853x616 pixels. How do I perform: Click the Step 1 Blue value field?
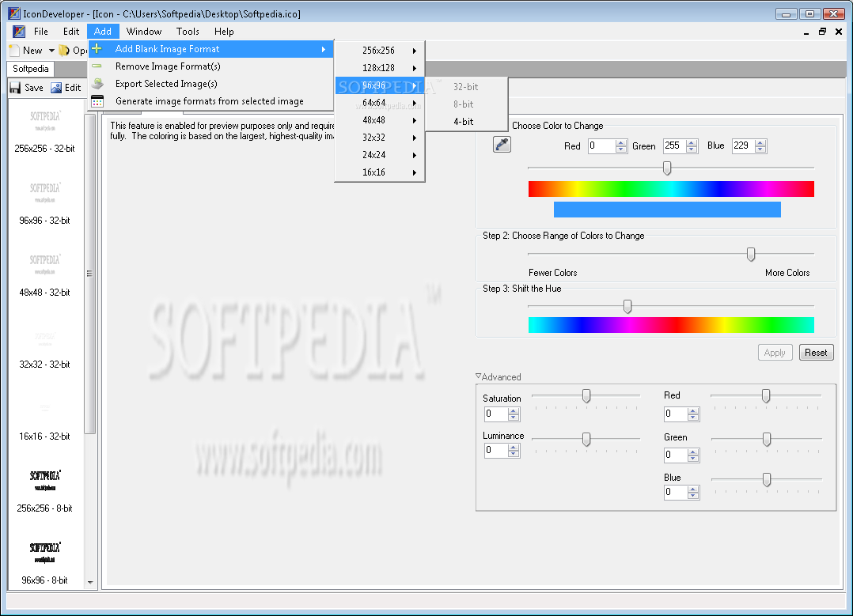pyautogui.click(x=743, y=145)
